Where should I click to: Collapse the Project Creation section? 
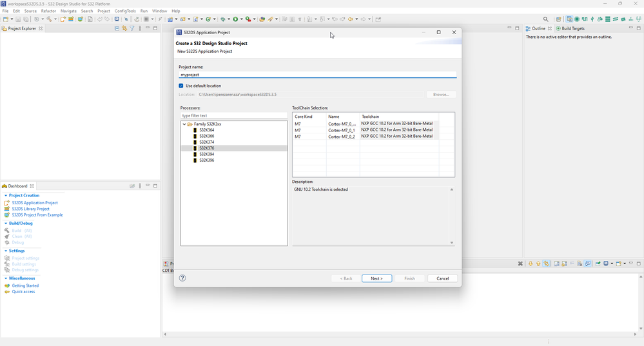click(x=6, y=195)
